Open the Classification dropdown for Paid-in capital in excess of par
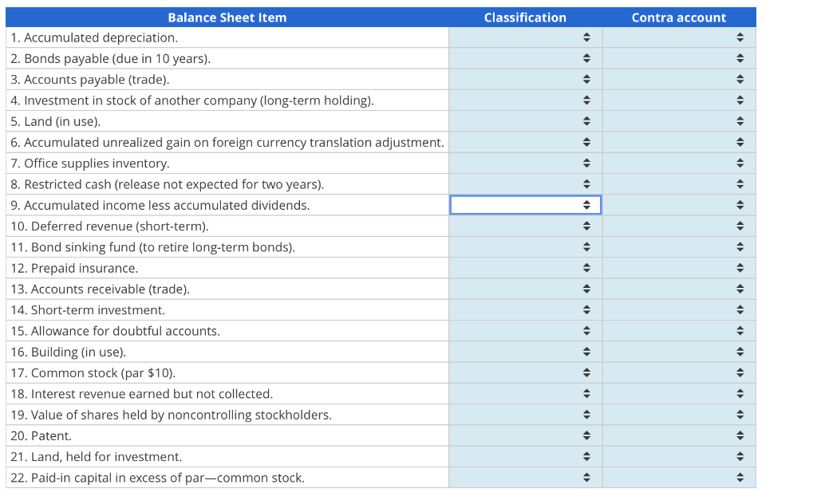This screenshot has width=817, height=504. [525, 477]
